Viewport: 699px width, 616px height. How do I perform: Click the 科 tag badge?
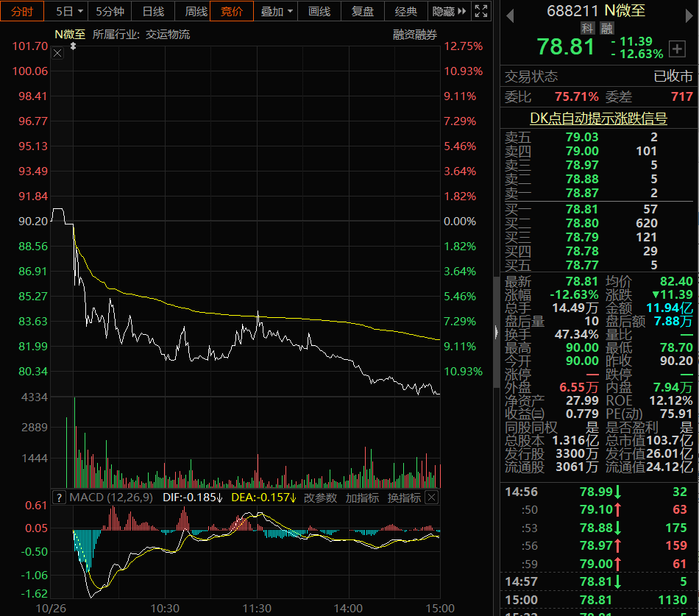[x=588, y=29]
